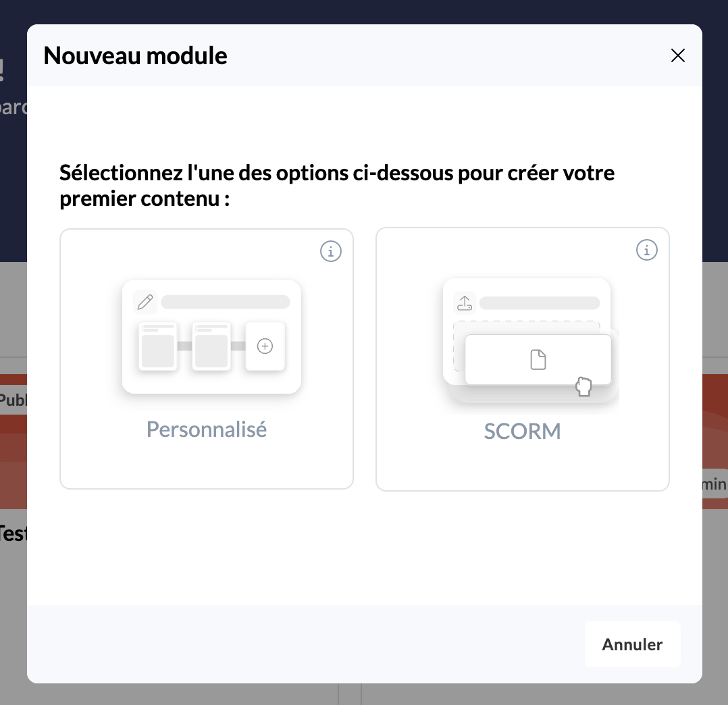Choose the SCORM option label
The width and height of the screenshot is (728, 705).
pyautogui.click(x=522, y=432)
